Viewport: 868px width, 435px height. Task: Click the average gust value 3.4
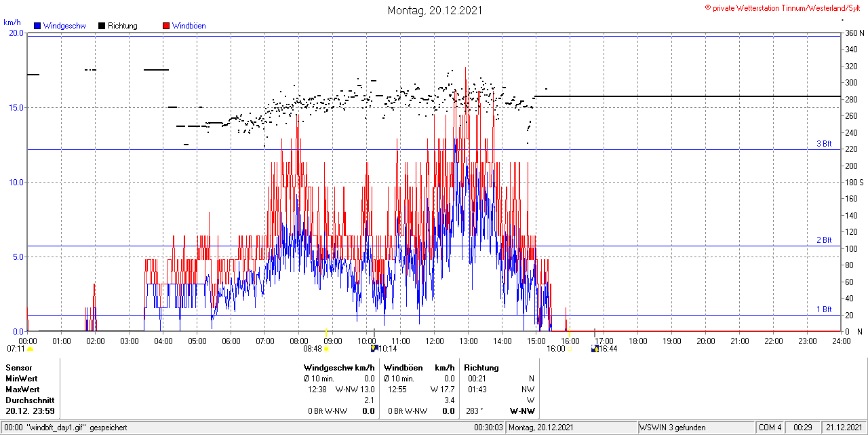450,400
